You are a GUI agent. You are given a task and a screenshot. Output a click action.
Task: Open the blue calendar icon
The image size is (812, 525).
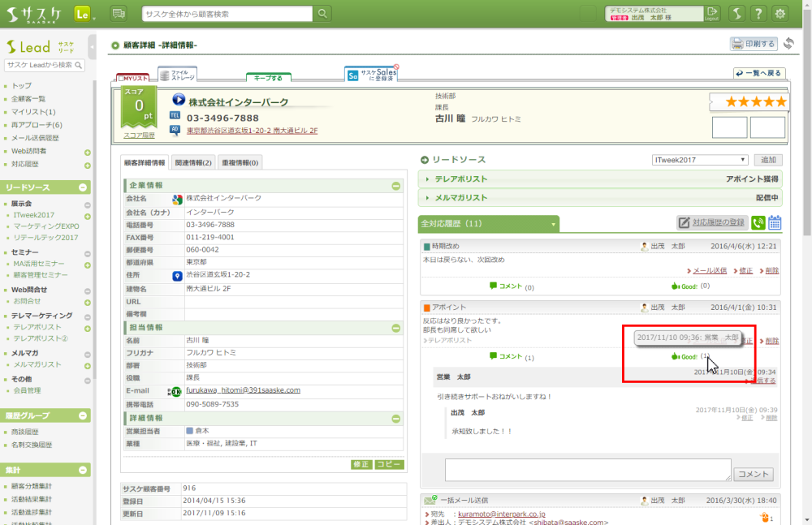tap(775, 223)
